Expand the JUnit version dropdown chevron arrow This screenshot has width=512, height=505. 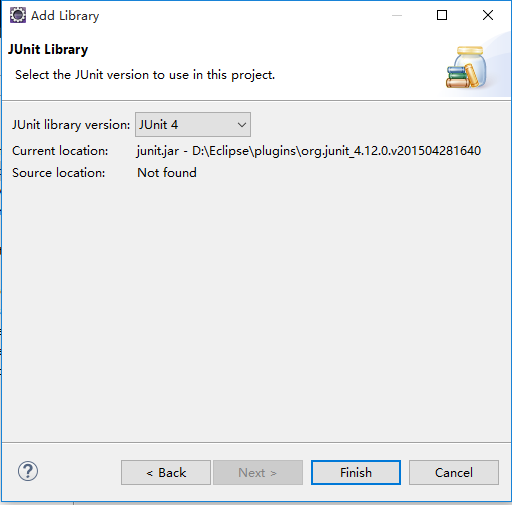tap(242, 125)
